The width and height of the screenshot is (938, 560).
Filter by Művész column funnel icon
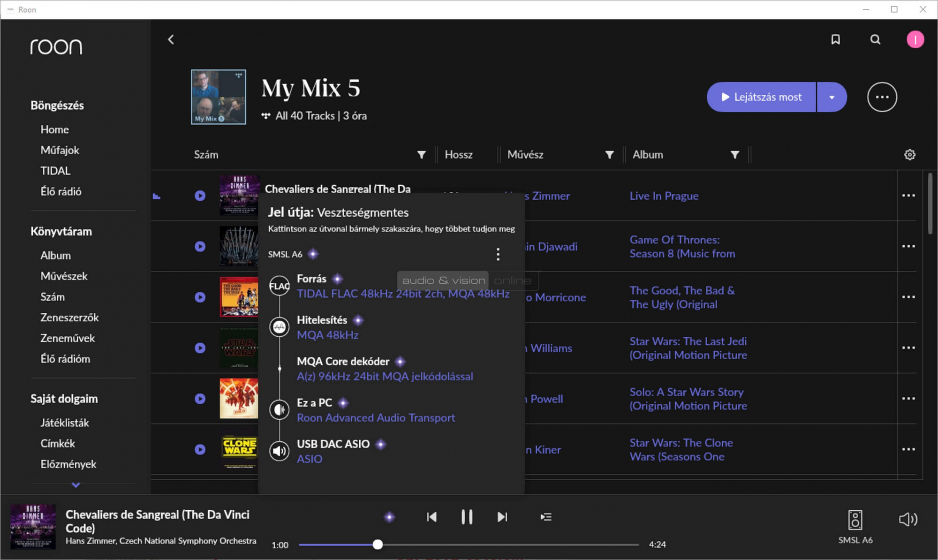click(x=609, y=155)
